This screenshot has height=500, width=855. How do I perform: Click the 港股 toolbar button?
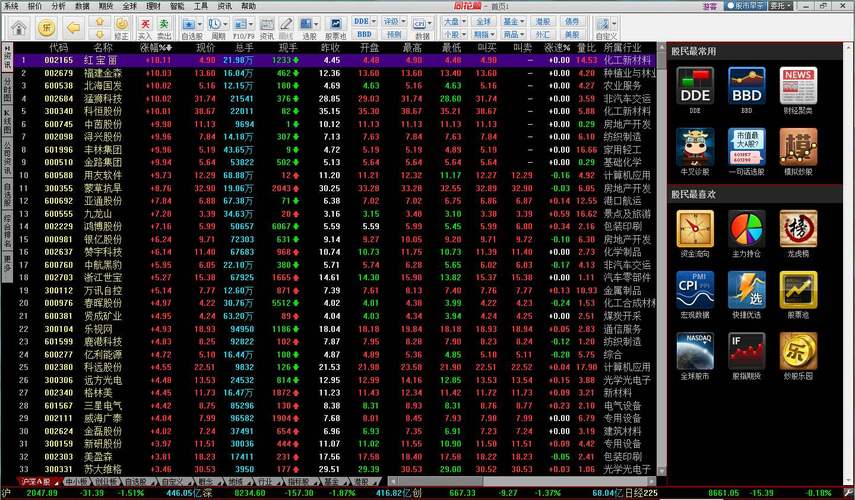[x=543, y=21]
